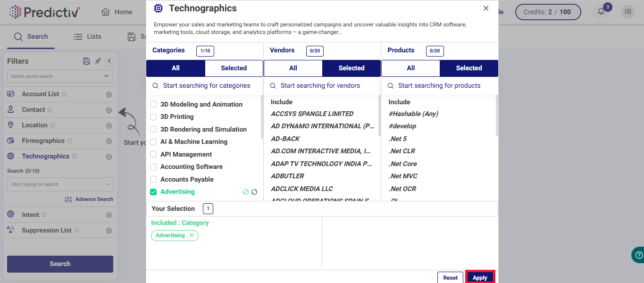Expand the Firmographics filter with plus

[x=109, y=141]
